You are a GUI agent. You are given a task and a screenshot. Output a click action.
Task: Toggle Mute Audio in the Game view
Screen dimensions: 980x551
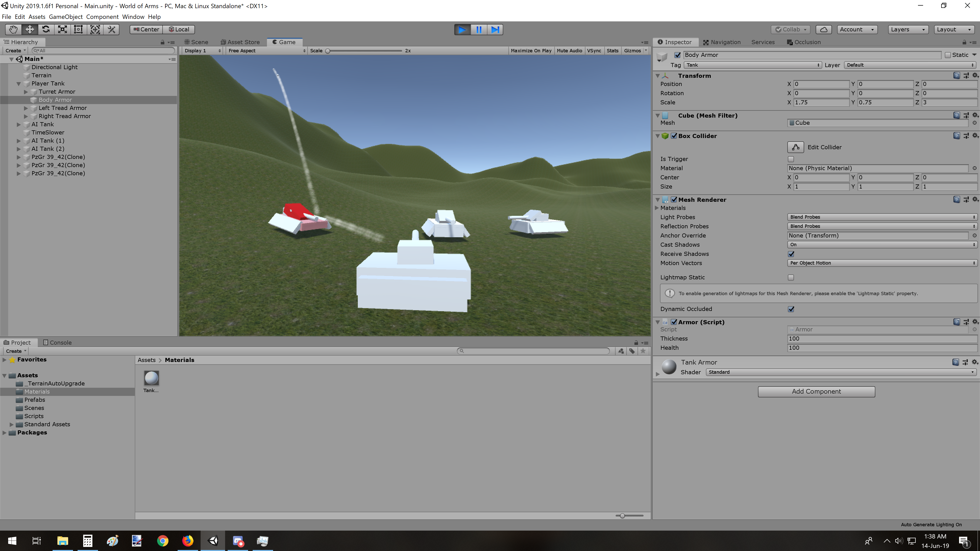coord(569,51)
